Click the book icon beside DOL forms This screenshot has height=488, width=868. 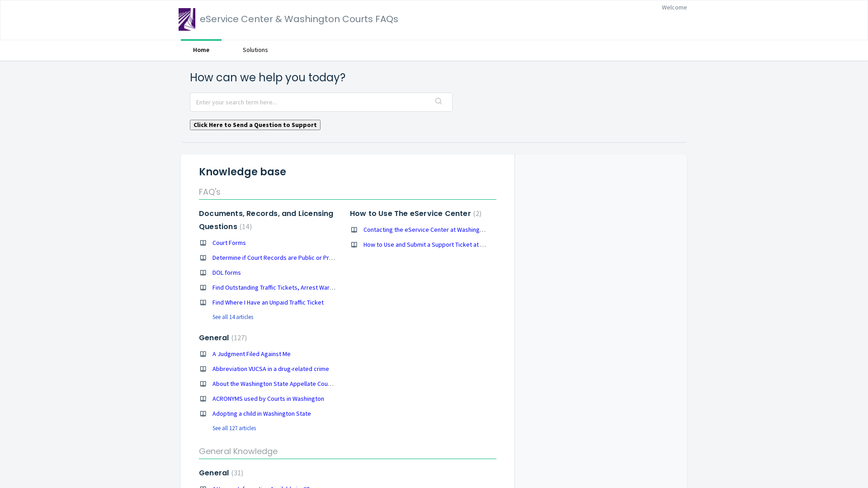[203, 273]
